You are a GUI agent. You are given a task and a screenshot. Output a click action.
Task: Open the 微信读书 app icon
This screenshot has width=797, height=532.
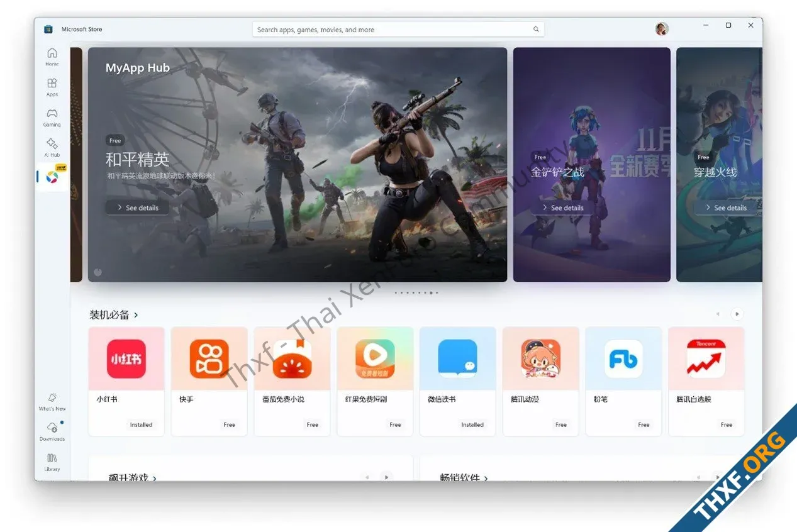(x=457, y=358)
